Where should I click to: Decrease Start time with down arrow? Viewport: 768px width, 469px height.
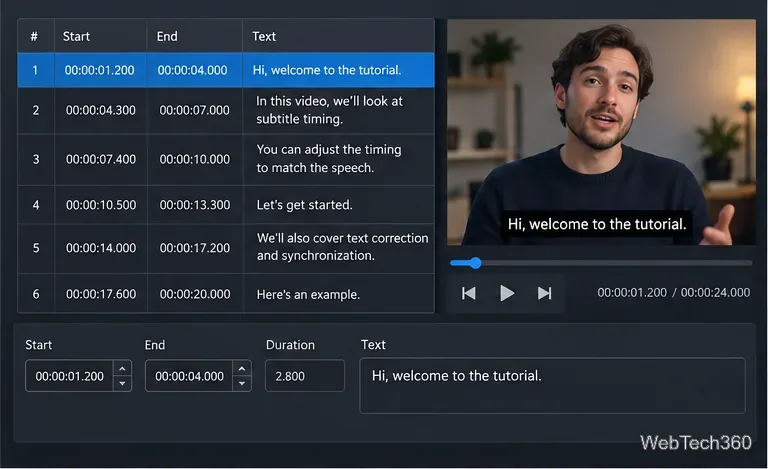122,384
